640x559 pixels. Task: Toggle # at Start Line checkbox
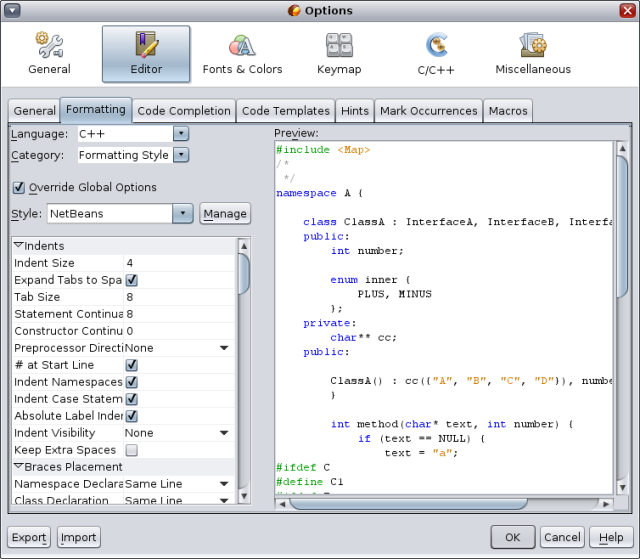[131, 365]
